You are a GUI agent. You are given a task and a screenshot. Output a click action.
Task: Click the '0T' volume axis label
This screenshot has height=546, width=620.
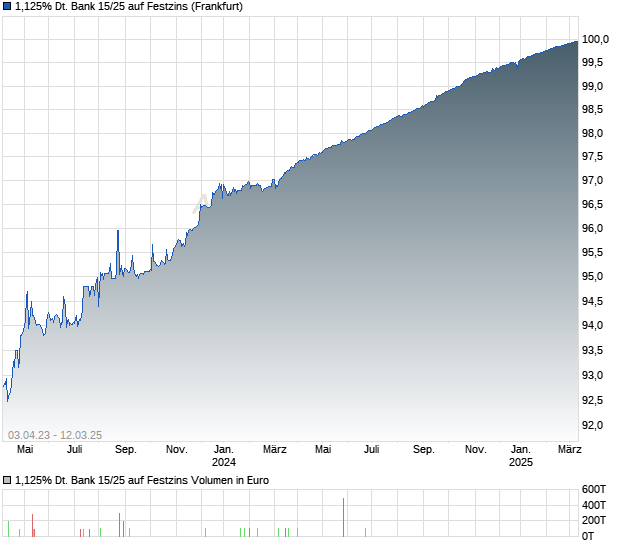click(588, 537)
